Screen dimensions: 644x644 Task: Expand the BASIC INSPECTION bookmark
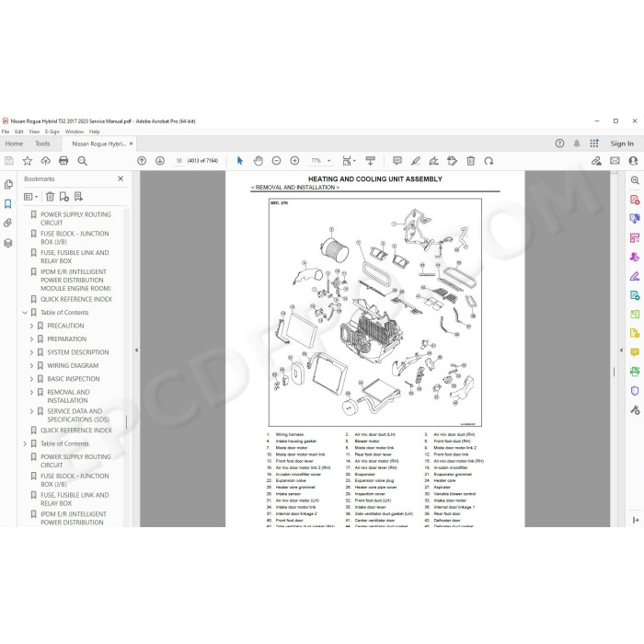pyautogui.click(x=31, y=379)
